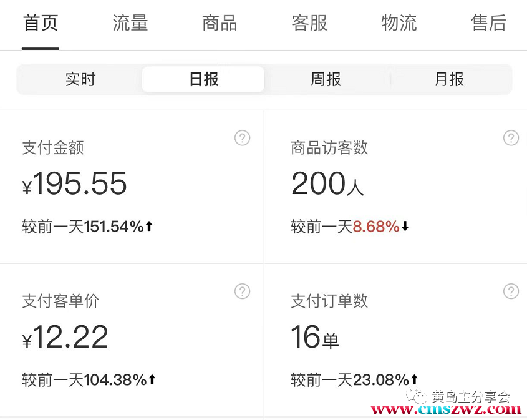This screenshot has height=420, width=527.
Task: Switch to the 商品 tab
Action: [220, 24]
